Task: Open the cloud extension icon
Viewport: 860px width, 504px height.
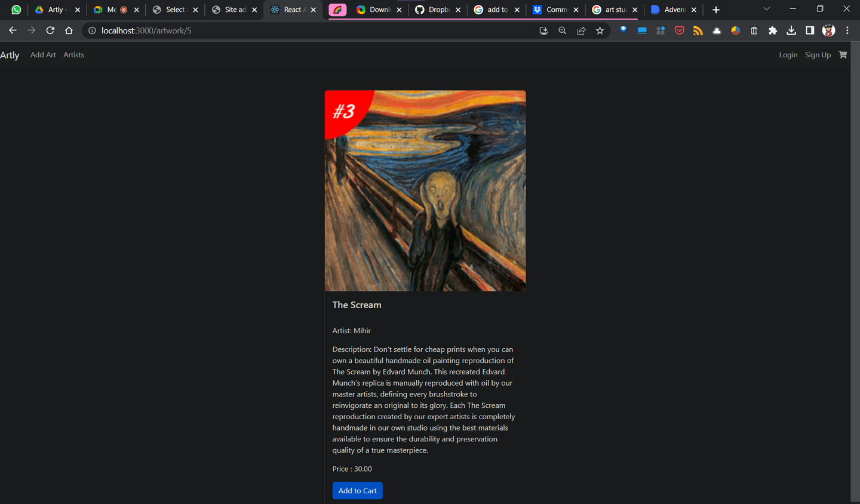Action: coord(717,30)
